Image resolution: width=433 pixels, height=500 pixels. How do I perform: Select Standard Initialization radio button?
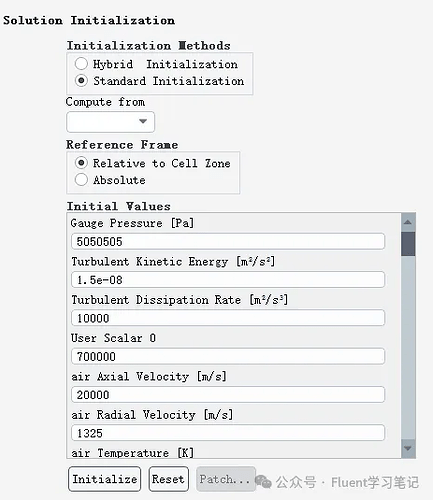pyautogui.click(x=81, y=81)
